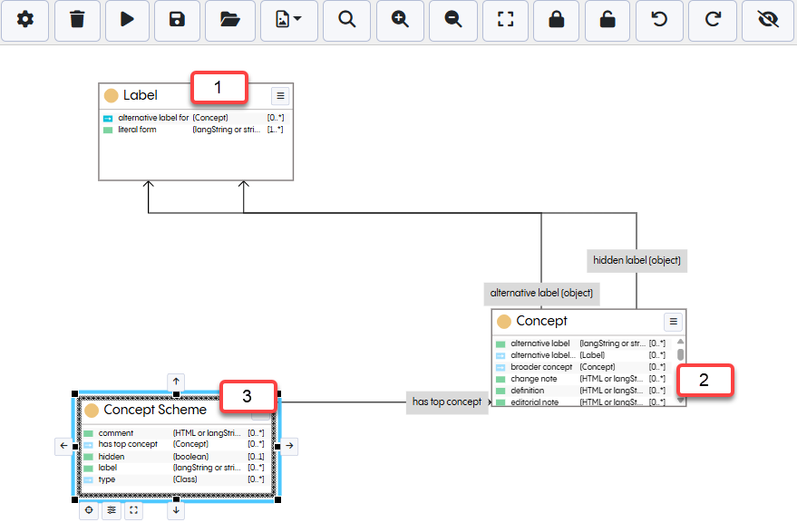Click expand brackets icon below Concept Scheme
This screenshot has width=797, height=532.
point(133,510)
